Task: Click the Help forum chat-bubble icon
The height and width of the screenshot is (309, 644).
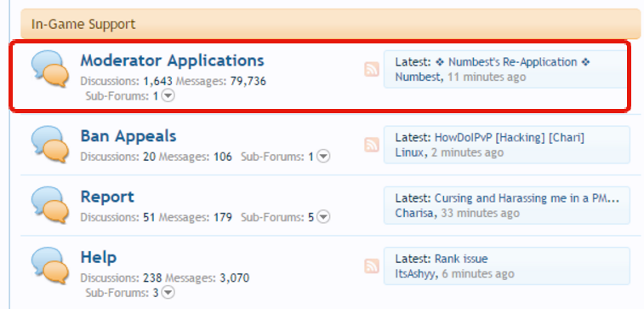Action: point(50,266)
